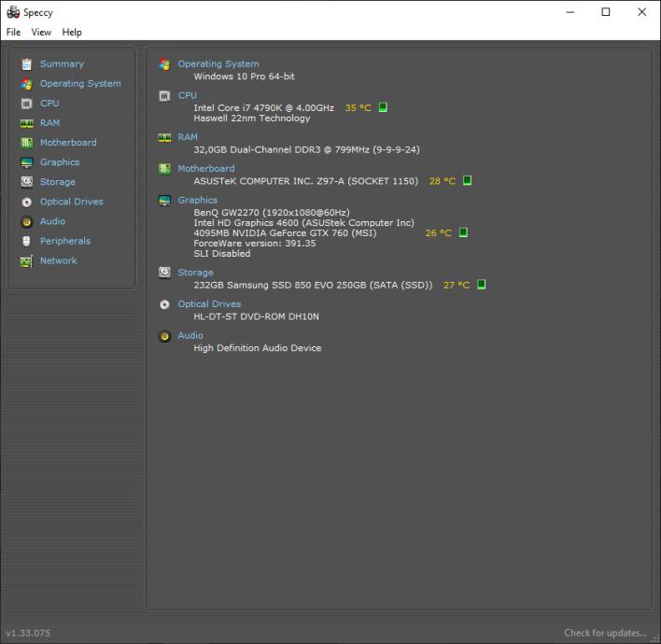Open the Operating System heading link in main panel
Screen dimensions: 661x644
click(218, 64)
